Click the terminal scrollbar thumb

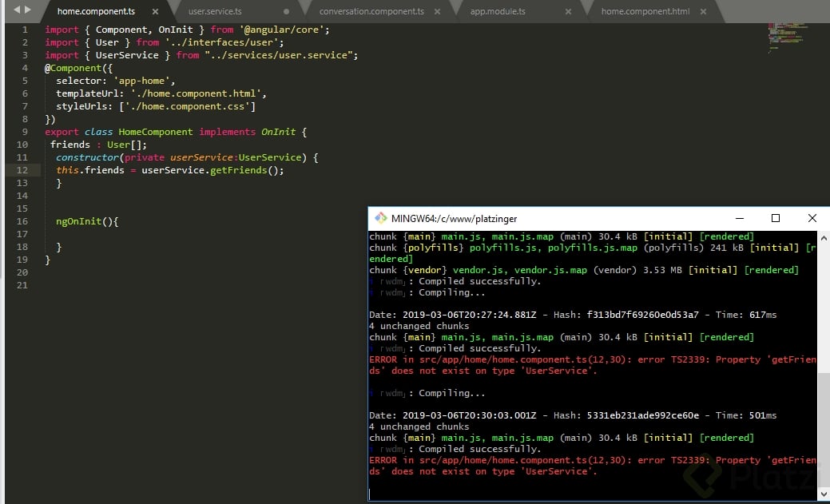coord(823,430)
